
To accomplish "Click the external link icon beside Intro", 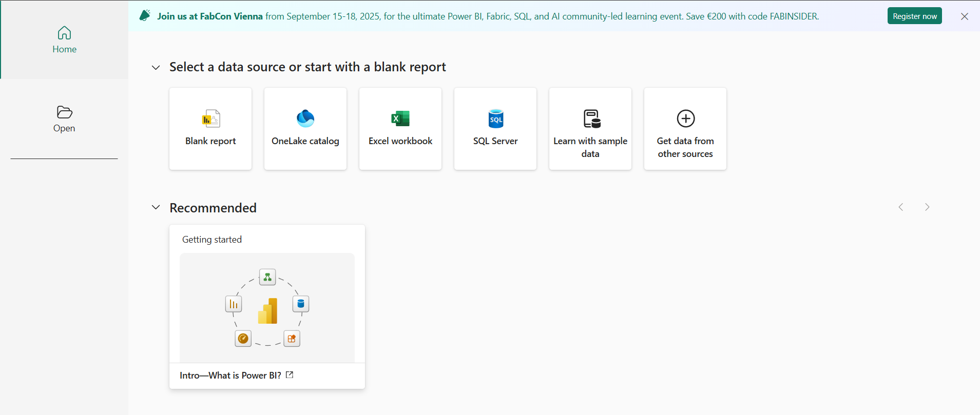I will [x=290, y=375].
